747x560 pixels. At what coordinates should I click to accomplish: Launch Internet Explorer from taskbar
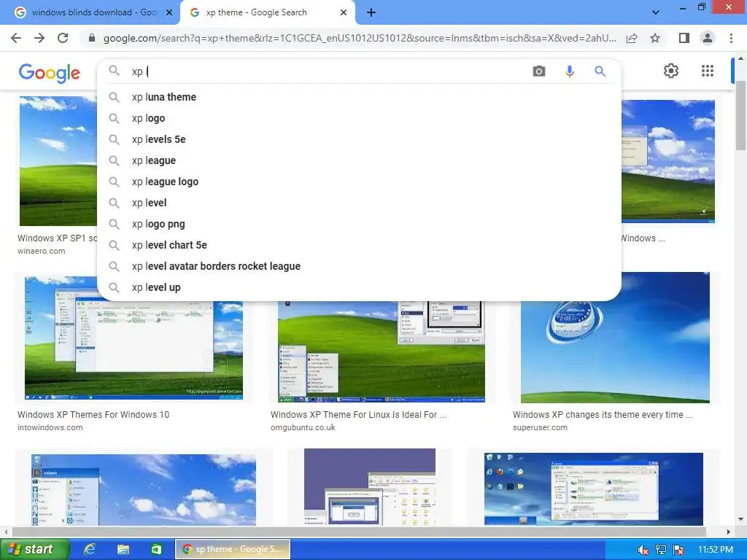pyautogui.click(x=89, y=549)
